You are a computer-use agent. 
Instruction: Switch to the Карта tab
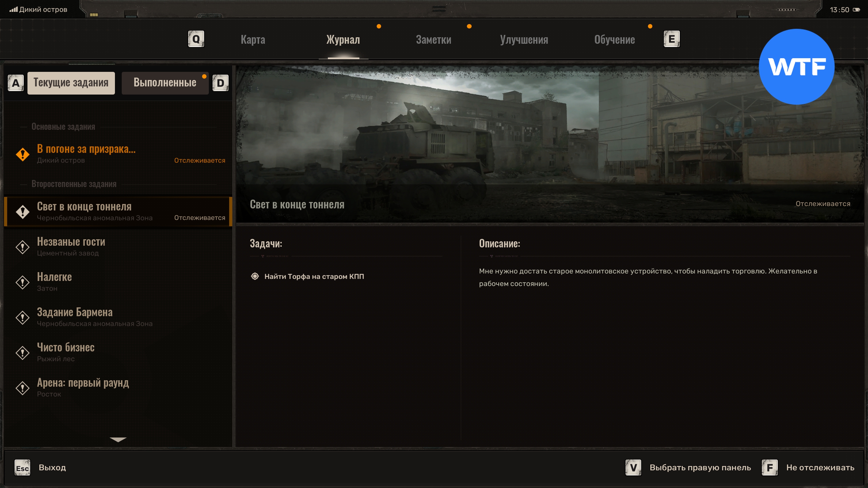click(x=253, y=40)
